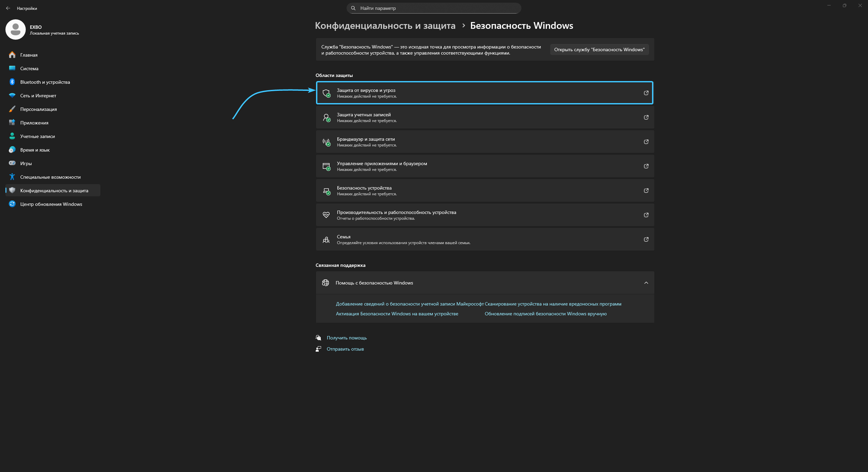Select Сеть и Интернет in the sidebar
The image size is (868, 472).
(38, 96)
